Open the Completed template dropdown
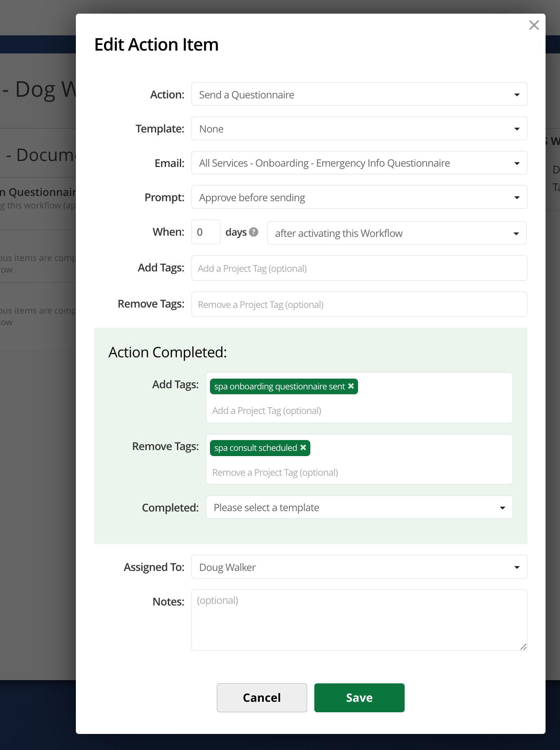The height and width of the screenshot is (750, 560). coord(359,507)
